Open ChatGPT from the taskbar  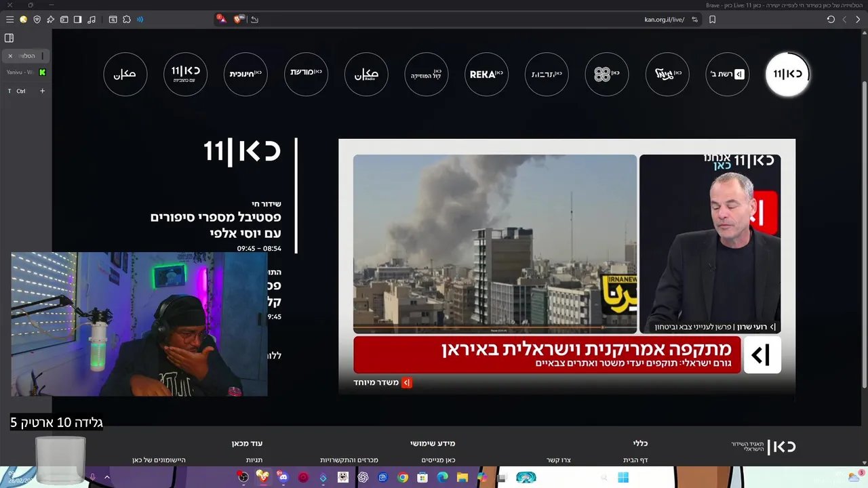(x=363, y=477)
